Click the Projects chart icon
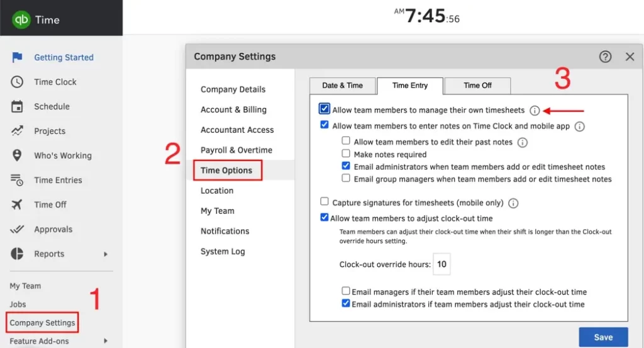Image resolution: width=644 pixels, height=348 pixels. click(x=17, y=131)
